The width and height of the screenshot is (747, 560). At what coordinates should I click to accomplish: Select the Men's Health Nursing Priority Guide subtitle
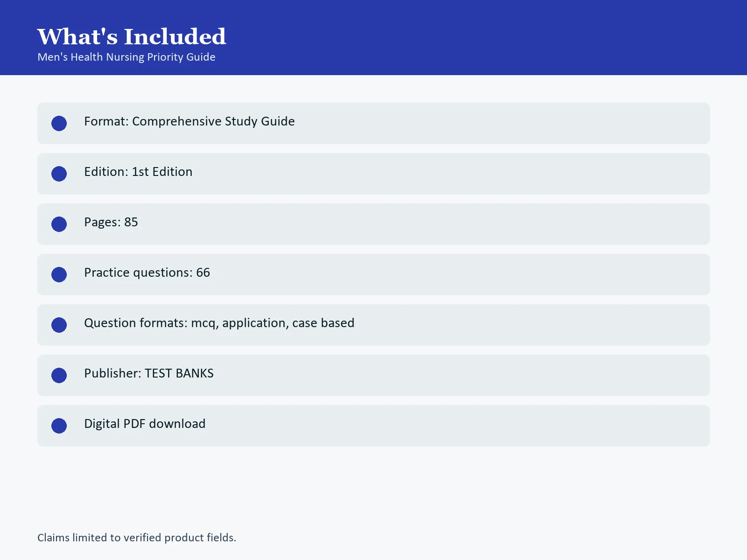(x=127, y=57)
